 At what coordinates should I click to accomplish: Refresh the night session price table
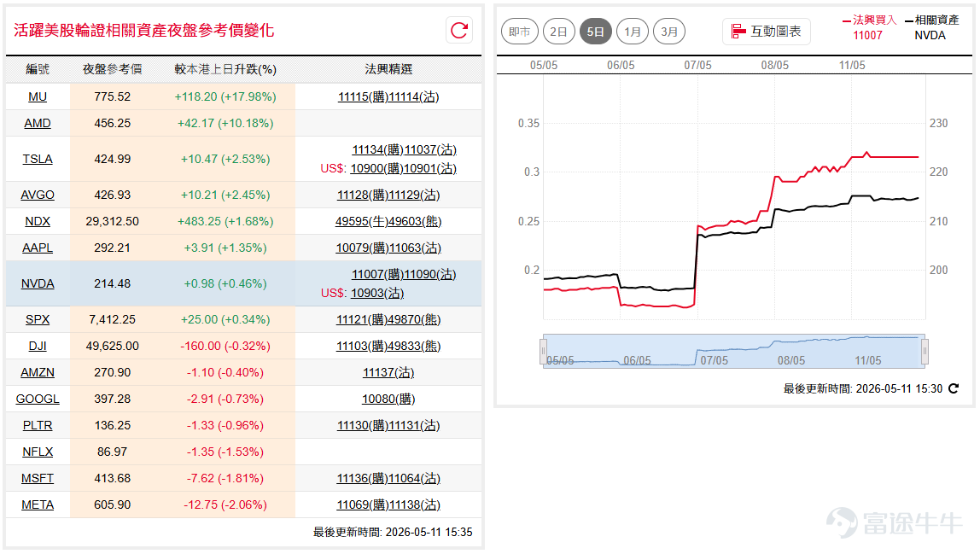coord(459,31)
